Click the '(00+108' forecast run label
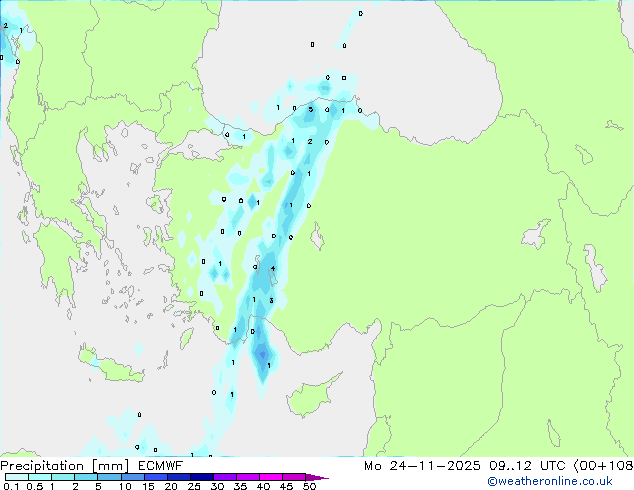Screen dimensions: 634x490 tap(603, 466)
